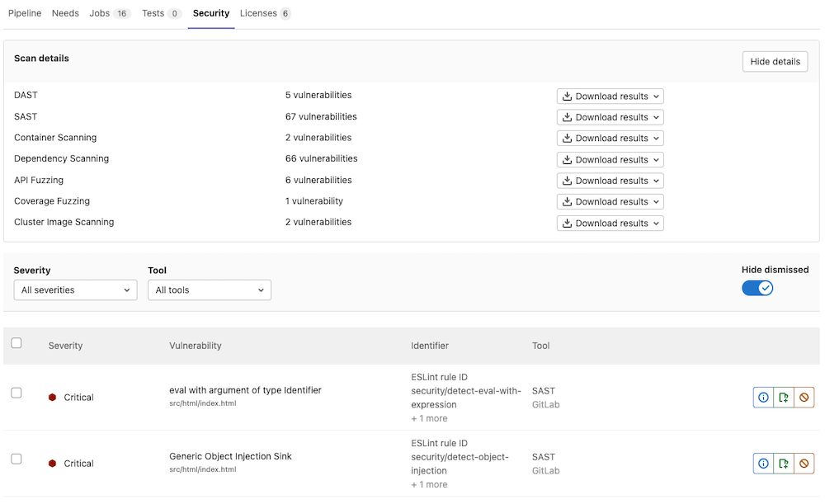Viewport: 825px width, 504px height.
Task: Open the All tools dropdown
Action: pyautogui.click(x=209, y=290)
